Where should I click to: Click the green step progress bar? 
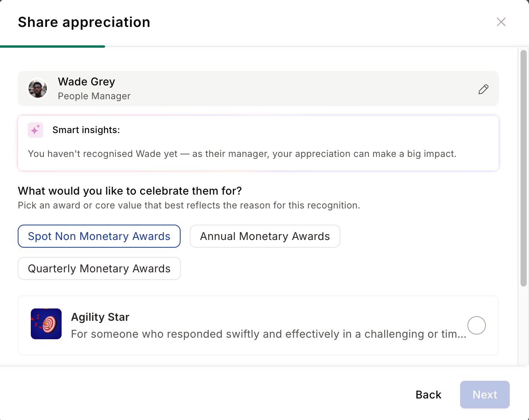52,47
